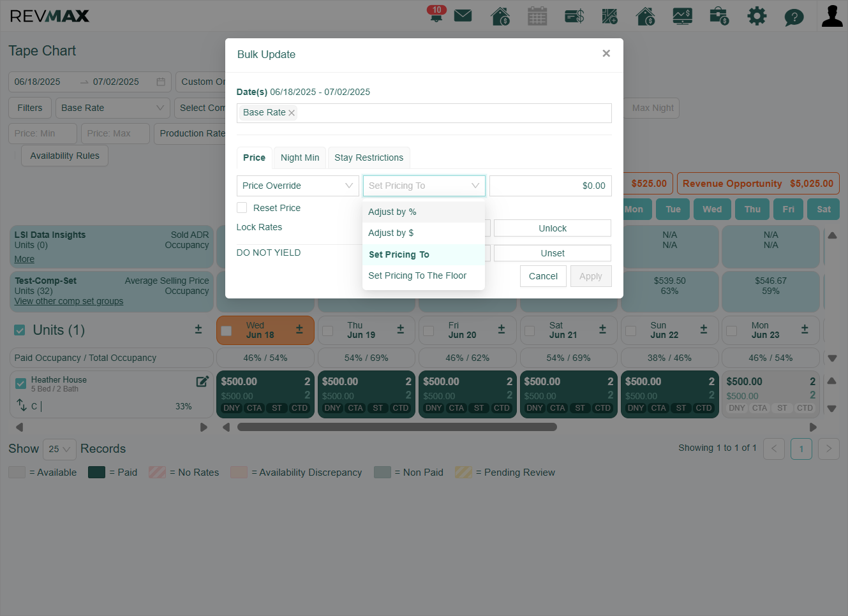Select Set Pricing To The Floor option
The width and height of the screenshot is (848, 616).
coord(424,275)
